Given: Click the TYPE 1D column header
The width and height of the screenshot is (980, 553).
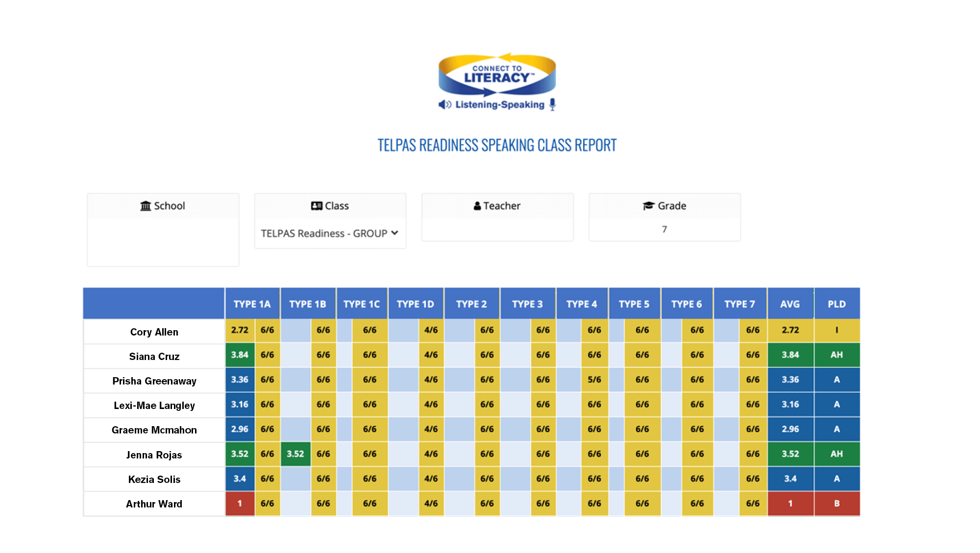Looking at the screenshot, I should pos(416,304).
